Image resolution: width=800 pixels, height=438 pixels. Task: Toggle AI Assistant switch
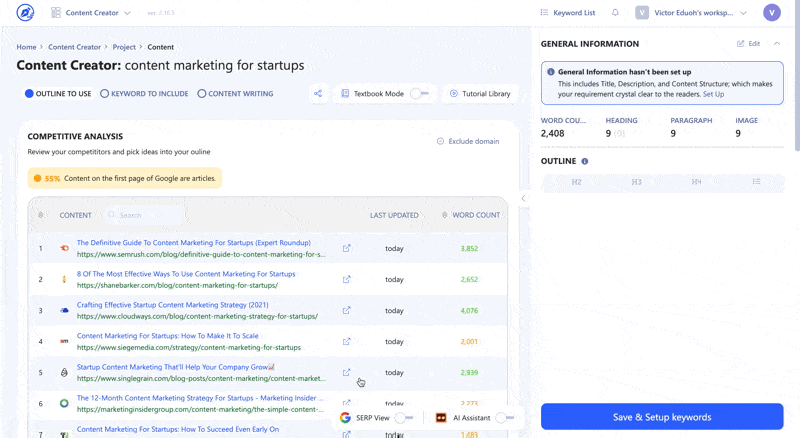[504, 418]
